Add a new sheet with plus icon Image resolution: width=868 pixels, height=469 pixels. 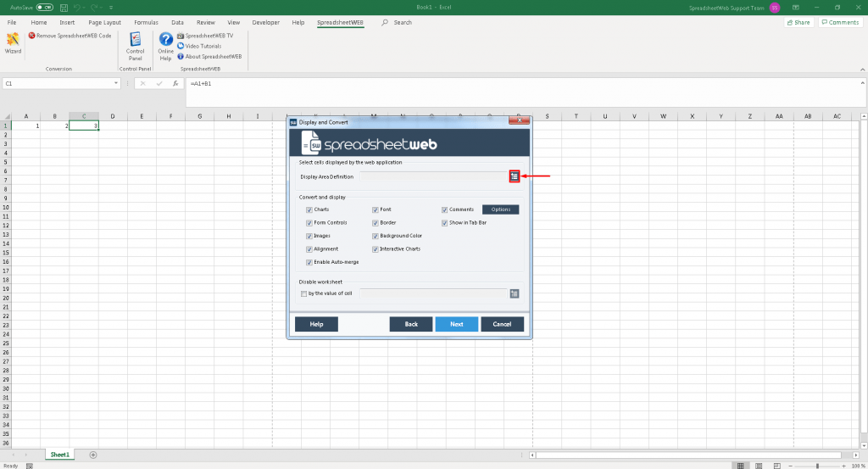(93, 455)
